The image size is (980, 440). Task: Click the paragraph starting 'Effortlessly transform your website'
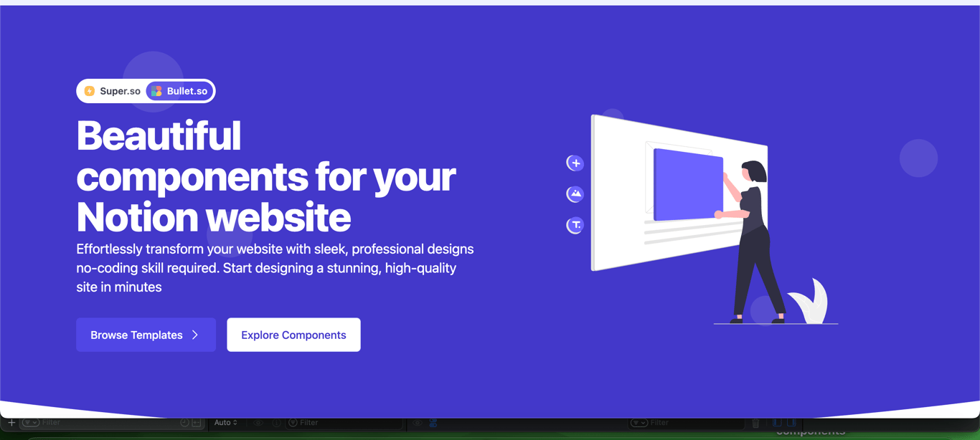click(x=275, y=268)
